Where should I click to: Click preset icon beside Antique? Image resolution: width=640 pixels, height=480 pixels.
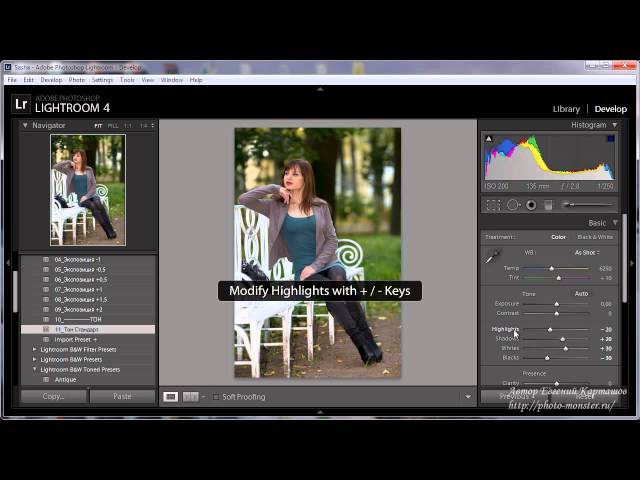pos(46,380)
